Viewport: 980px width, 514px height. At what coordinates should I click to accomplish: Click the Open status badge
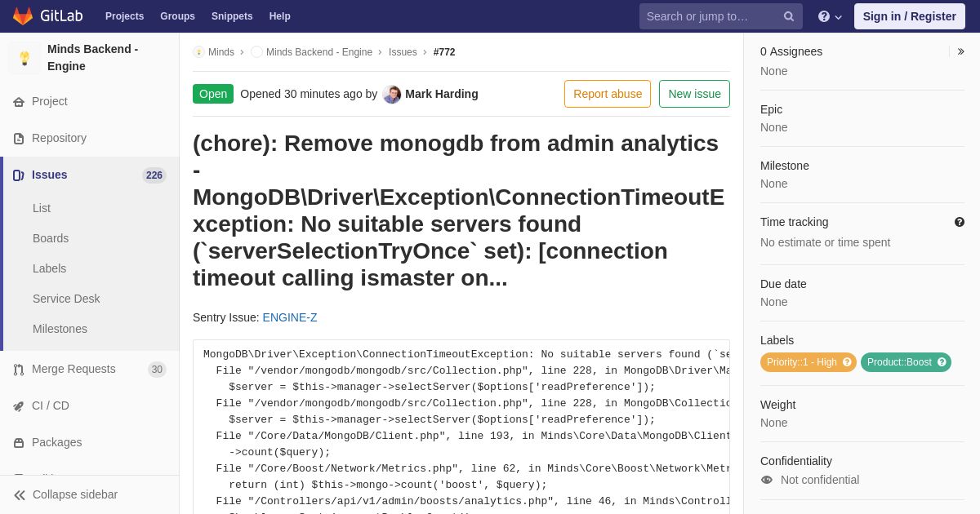click(213, 94)
